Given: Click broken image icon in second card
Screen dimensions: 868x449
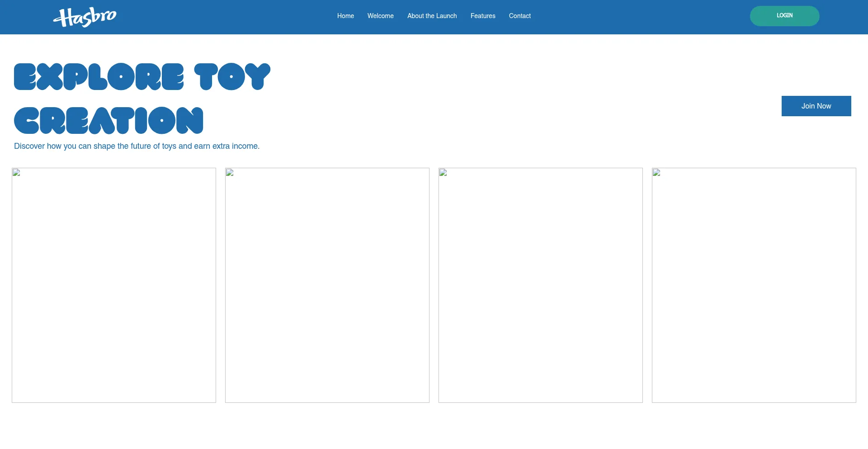Looking at the screenshot, I should click(230, 173).
